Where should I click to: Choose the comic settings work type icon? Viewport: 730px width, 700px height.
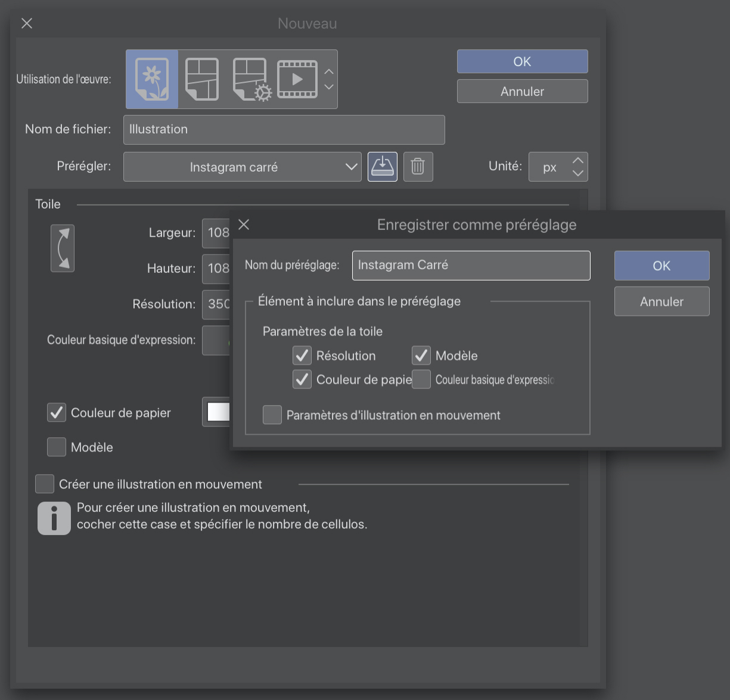tap(251, 79)
